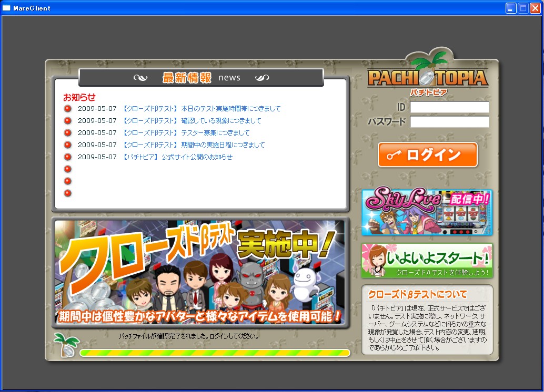Focus the パスワード password field

[x=449, y=122]
